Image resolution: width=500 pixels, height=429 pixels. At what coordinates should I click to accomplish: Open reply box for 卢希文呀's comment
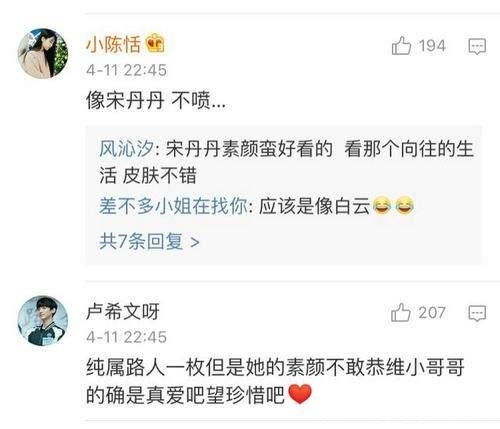(x=477, y=313)
